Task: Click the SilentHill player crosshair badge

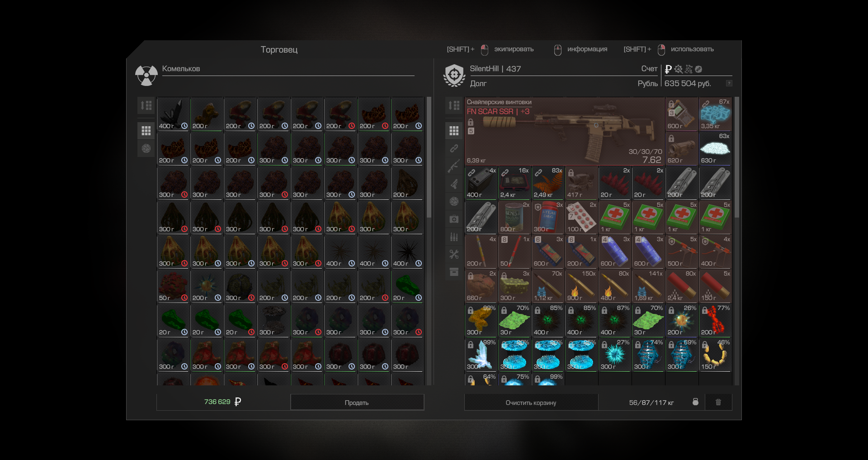Action: 454,76
